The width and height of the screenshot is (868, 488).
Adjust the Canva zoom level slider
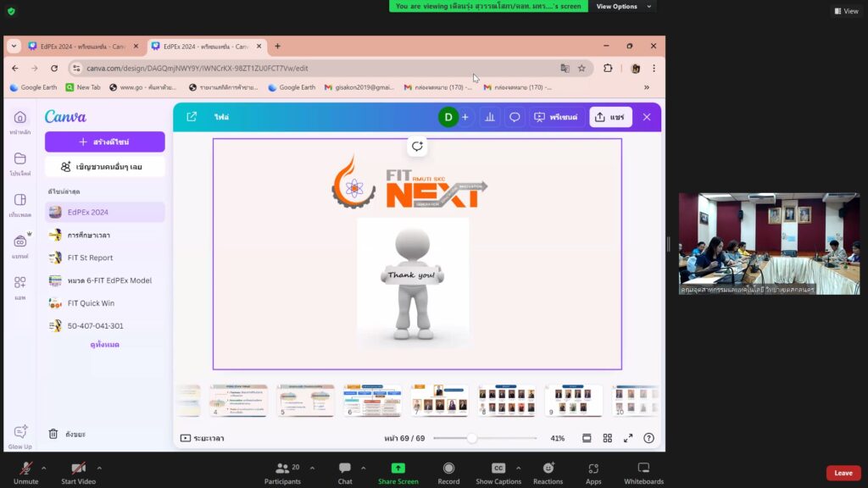pos(471,438)
